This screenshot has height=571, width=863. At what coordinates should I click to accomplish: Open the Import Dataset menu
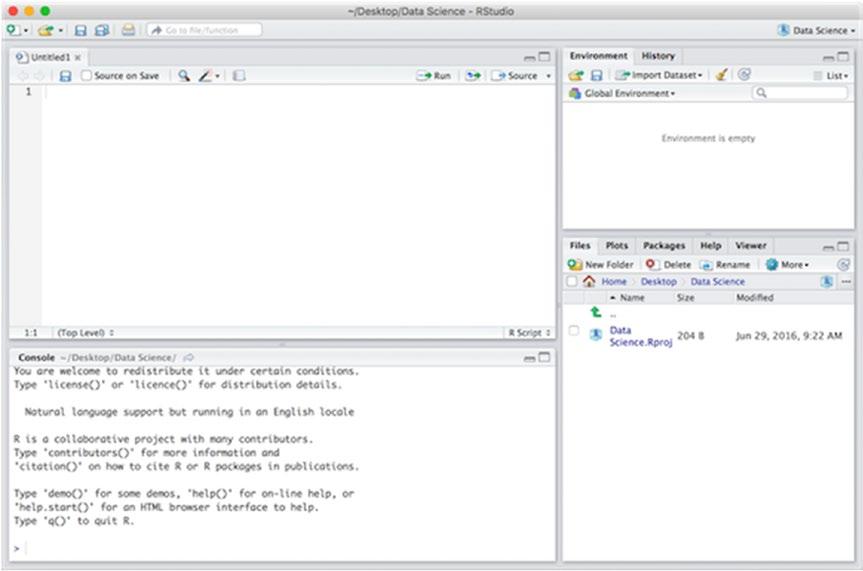659,75
